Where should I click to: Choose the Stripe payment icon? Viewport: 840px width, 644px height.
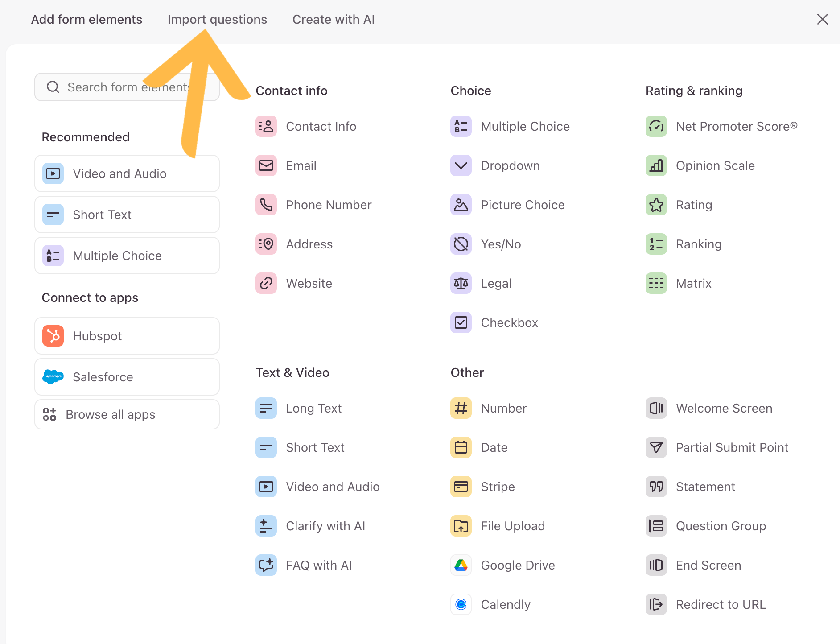461,487
